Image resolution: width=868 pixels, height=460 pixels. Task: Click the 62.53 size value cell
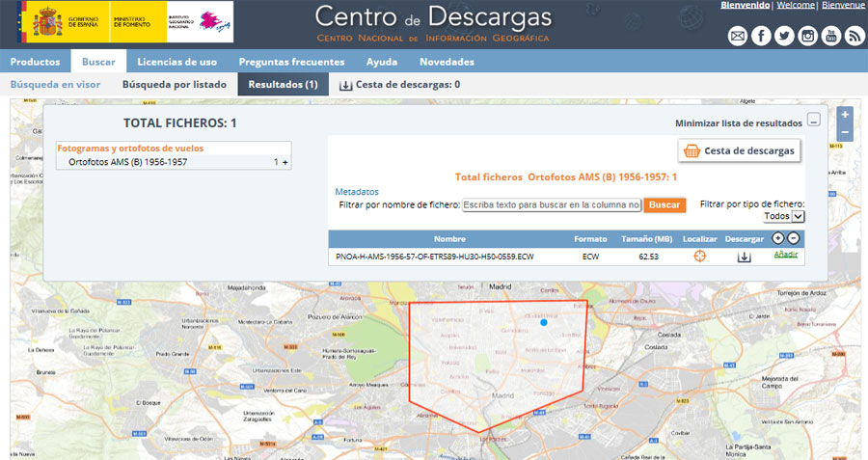click(648, 257)
